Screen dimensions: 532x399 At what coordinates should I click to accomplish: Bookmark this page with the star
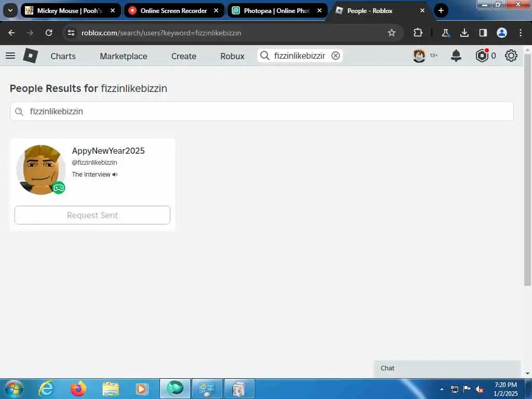coord(392,33)
